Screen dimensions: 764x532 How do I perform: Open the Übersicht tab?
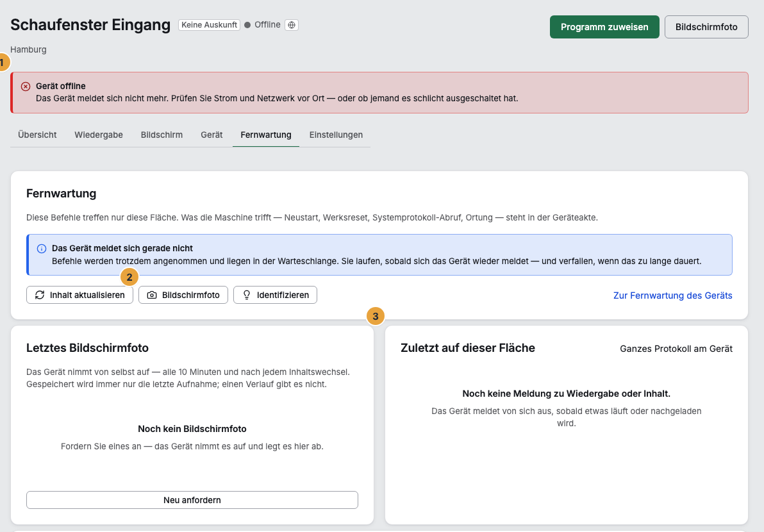38,135
